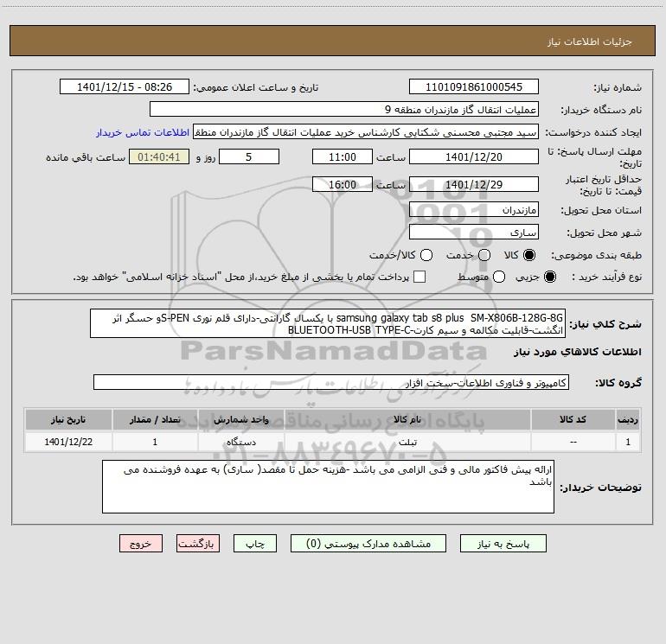
Task: Click the تاریخ نیاز column header
Action: (68, 420)
